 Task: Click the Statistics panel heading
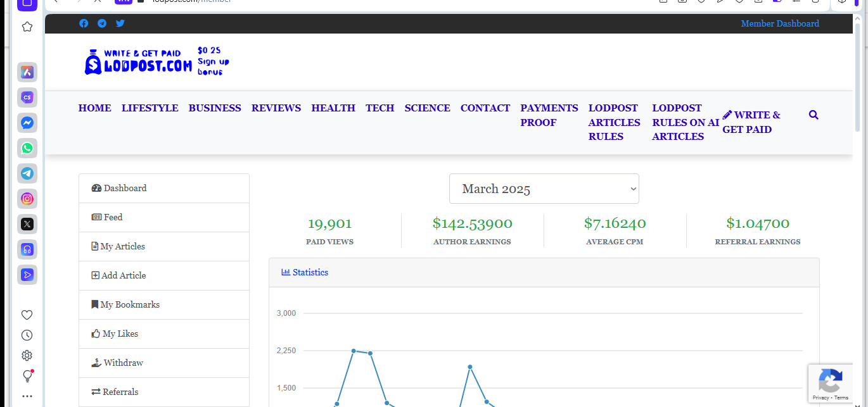pyautogui.click(x=305, y=272)
